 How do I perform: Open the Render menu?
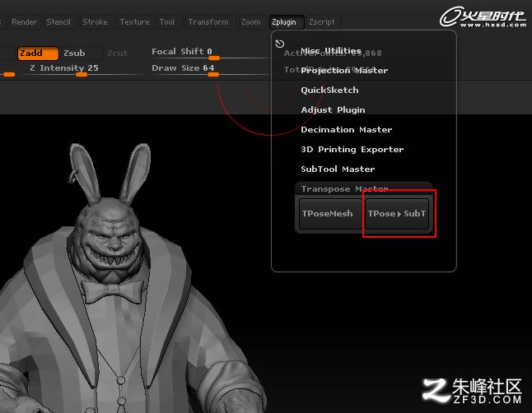coord(25,22)
